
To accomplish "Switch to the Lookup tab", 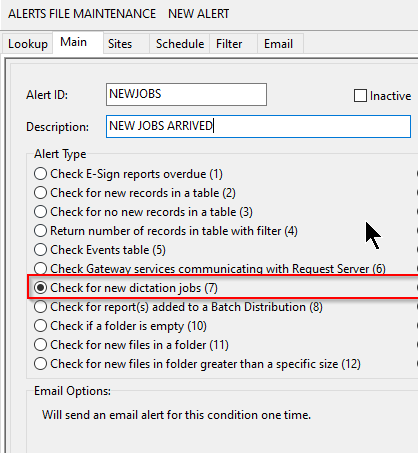I will coord(28,44).
